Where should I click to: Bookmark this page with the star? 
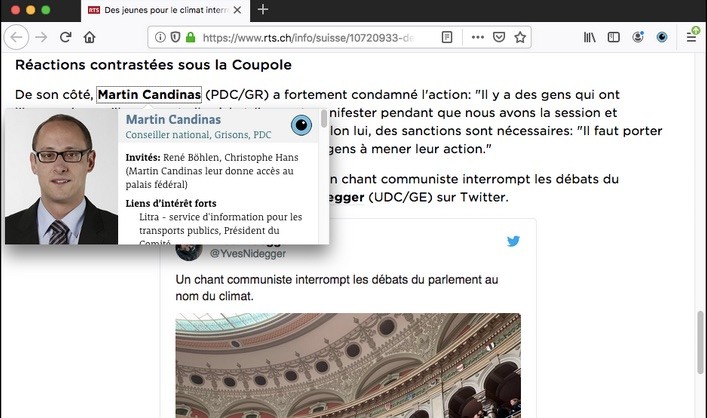(520, 37)
